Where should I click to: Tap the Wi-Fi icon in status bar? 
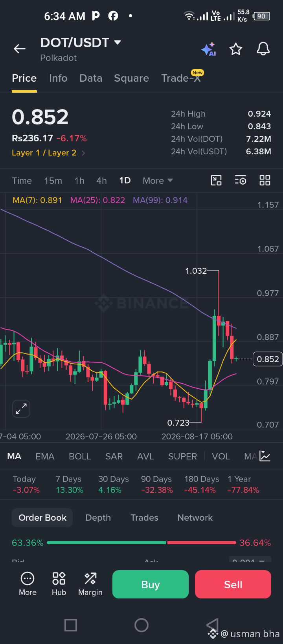click(x=189, y=16)
